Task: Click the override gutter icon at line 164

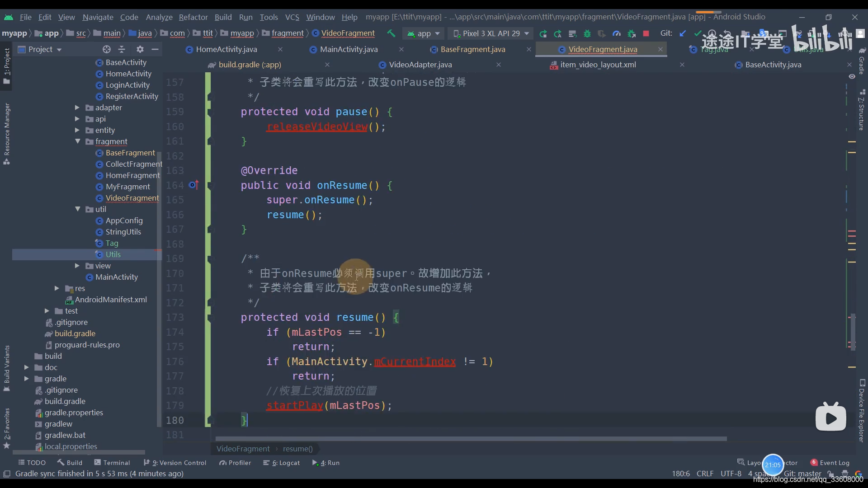Action: pyautogui.click(x=193, y=185)
